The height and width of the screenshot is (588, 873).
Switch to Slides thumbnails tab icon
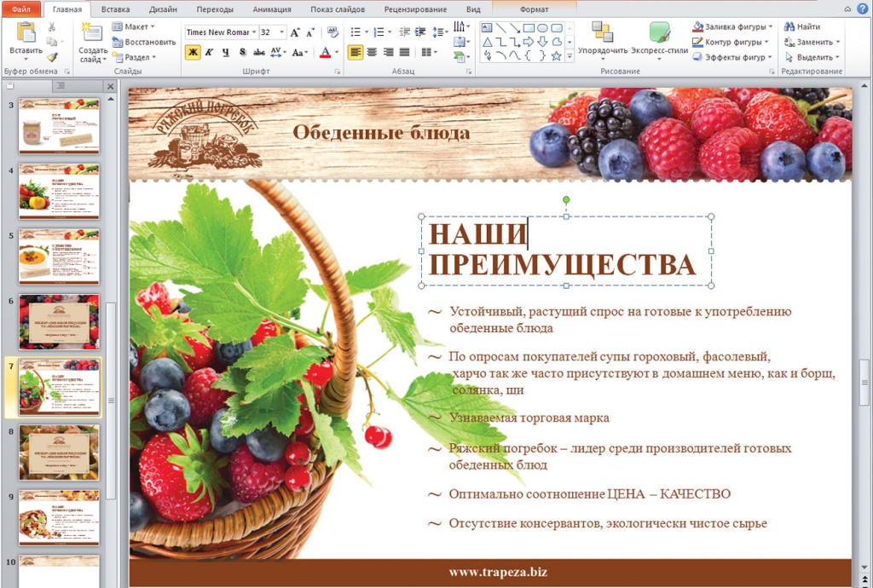(x=10, y=86)
